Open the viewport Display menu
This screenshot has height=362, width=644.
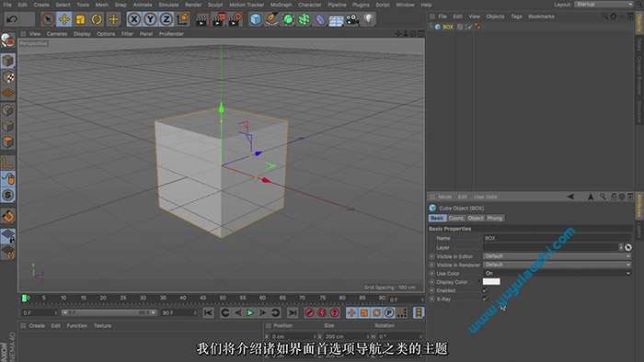(x=82, y=34)
